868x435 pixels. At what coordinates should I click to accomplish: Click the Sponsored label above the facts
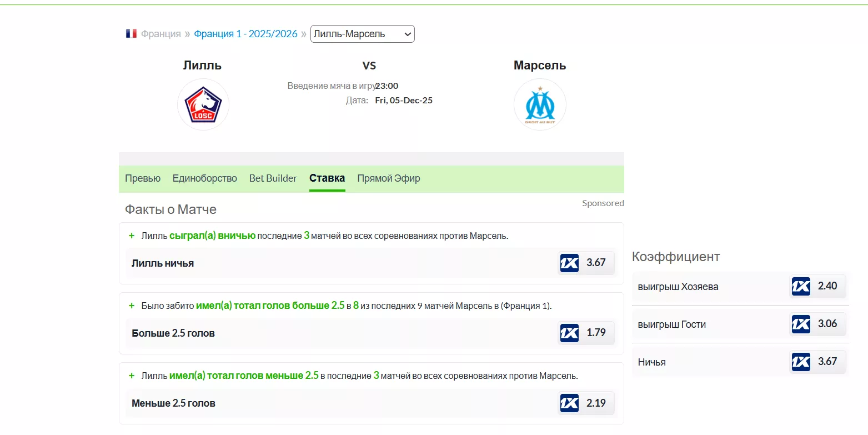click(x=603, y=203)
